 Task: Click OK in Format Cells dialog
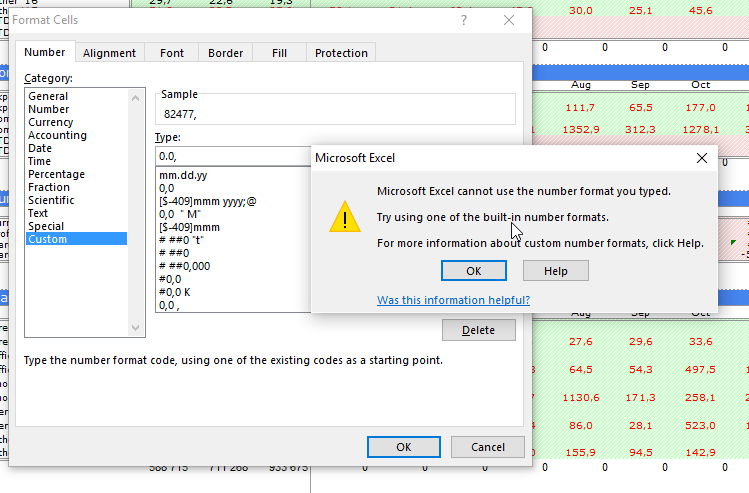click(404, 447)
